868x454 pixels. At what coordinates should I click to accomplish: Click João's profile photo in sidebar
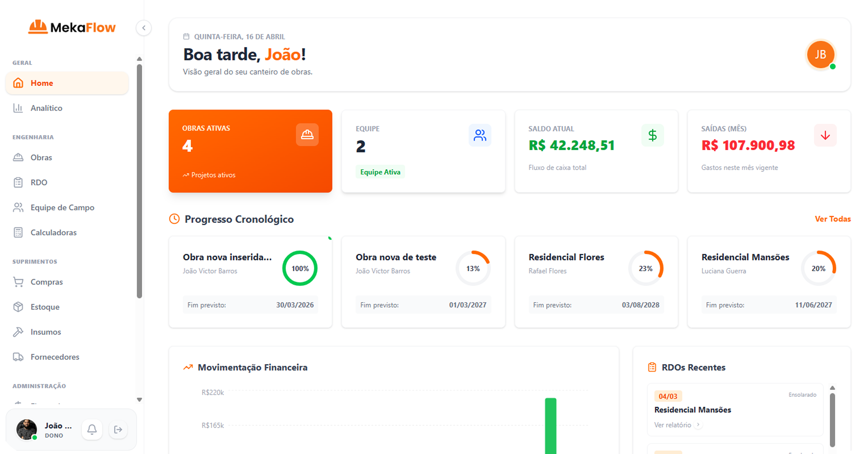tap(27, 429)
